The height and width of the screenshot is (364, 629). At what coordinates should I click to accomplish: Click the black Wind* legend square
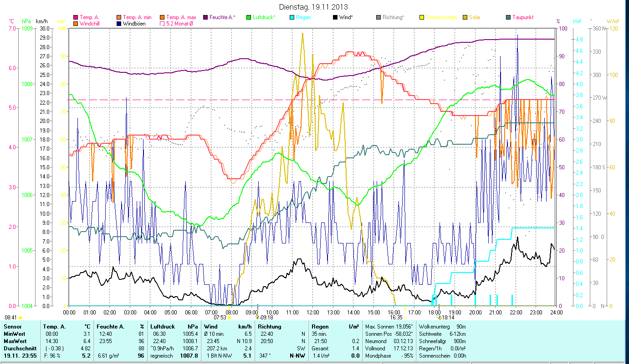click(x=335, y=17)
